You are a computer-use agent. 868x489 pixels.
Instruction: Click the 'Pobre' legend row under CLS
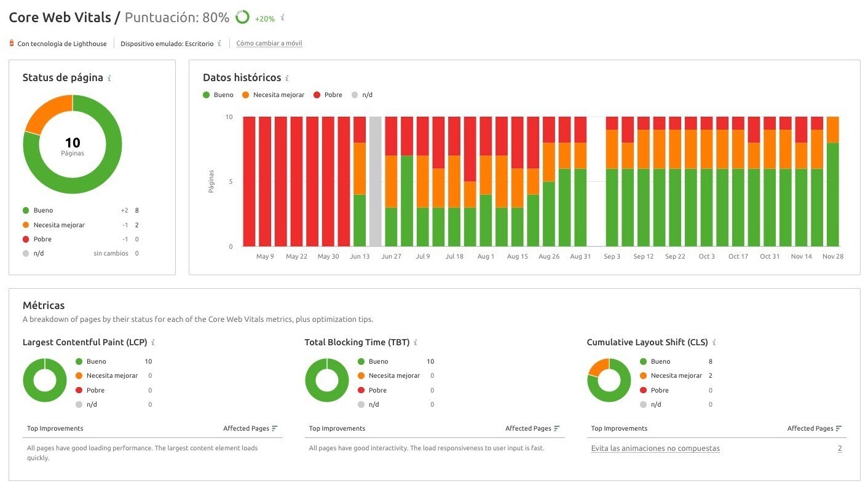[x=676, y=390]
